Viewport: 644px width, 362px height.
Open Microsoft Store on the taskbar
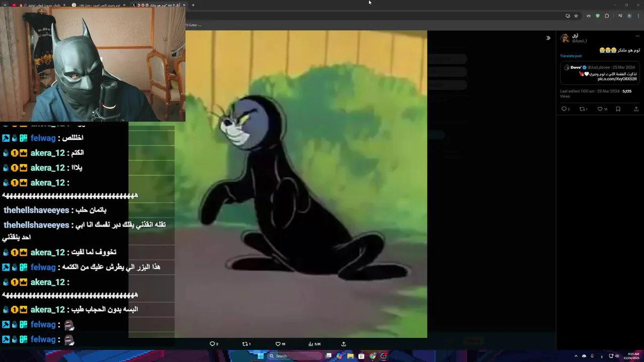[361, 356]
